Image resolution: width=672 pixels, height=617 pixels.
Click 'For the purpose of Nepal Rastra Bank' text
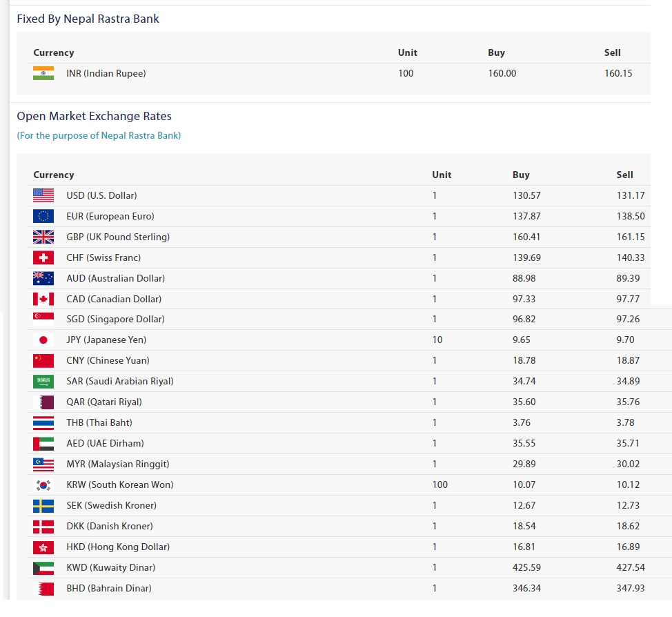99,135
